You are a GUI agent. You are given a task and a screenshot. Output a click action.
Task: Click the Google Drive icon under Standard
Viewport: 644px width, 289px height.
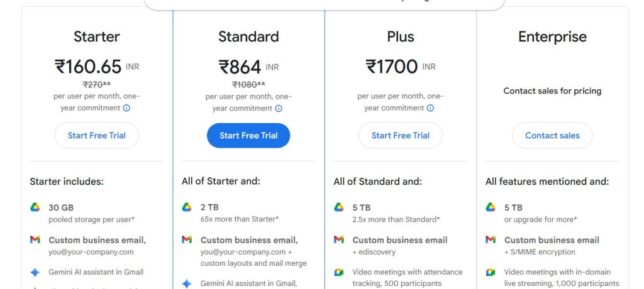coord(187,207)
